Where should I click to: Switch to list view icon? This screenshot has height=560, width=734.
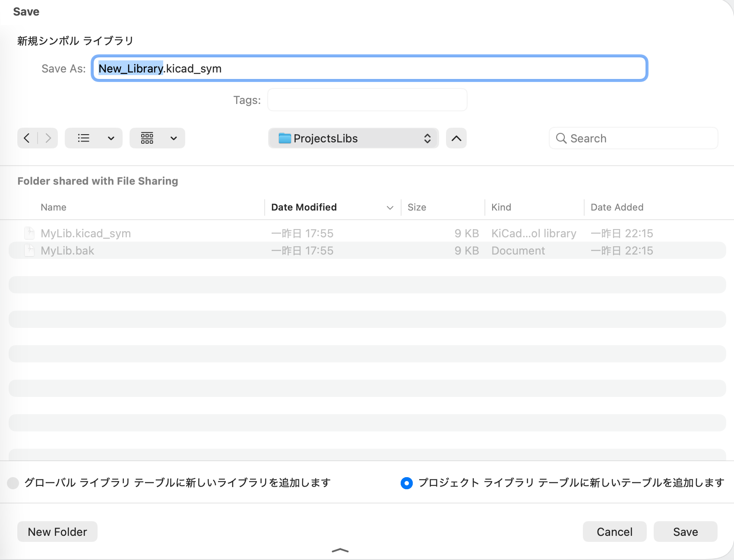[83, 138]
